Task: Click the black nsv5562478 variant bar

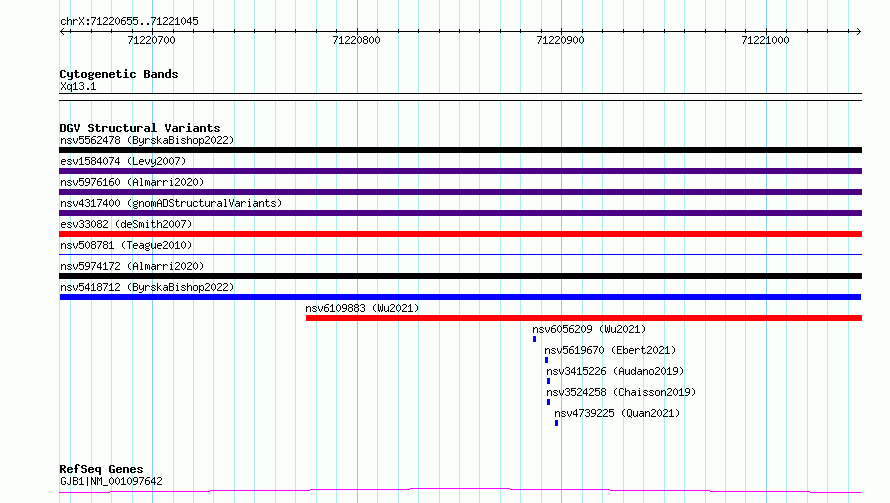Action: pyautogui.click(x=460, y=150)
